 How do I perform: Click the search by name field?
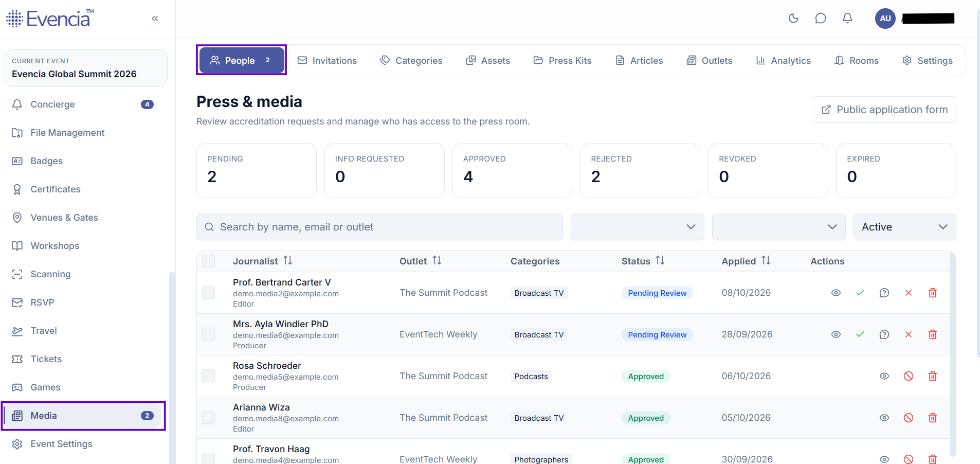coord(379,227)
